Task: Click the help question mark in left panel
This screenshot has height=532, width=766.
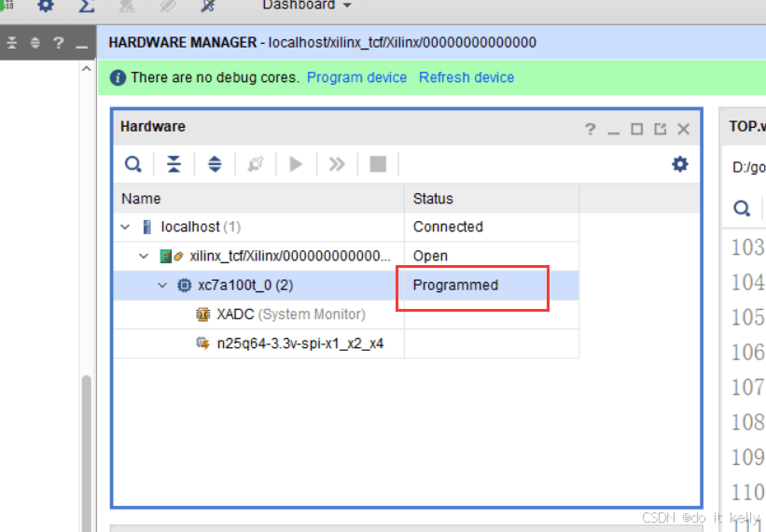Action: (x=59, y=43)
